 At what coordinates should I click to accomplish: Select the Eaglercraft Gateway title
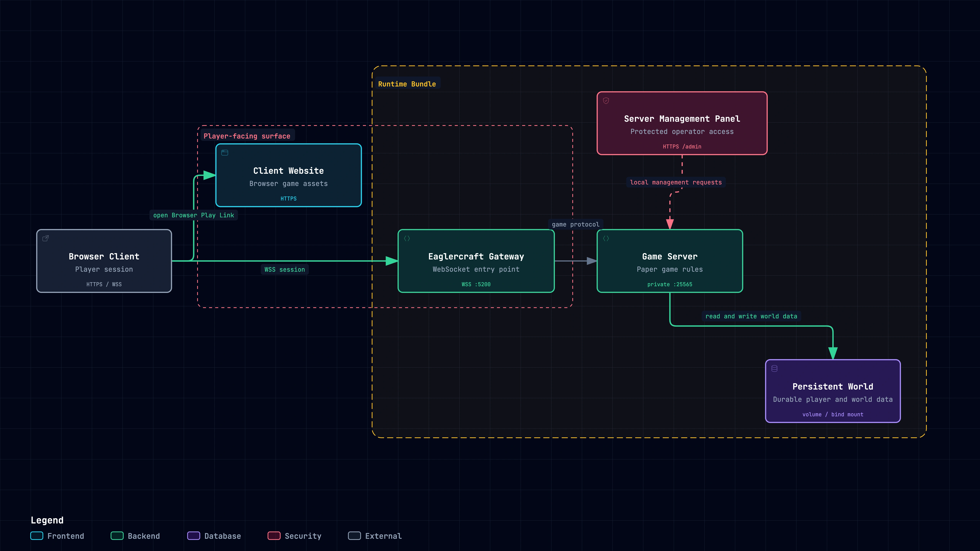click(476, 256)
